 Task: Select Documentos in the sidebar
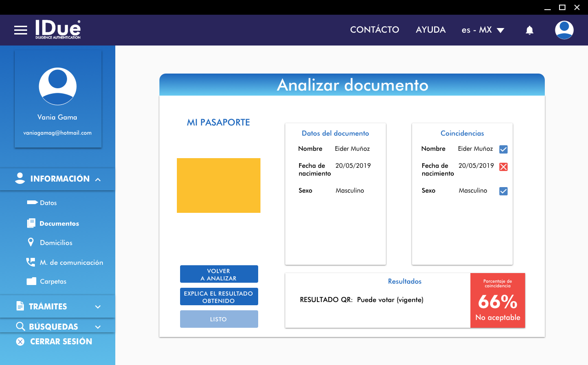(x=59, y=223)
